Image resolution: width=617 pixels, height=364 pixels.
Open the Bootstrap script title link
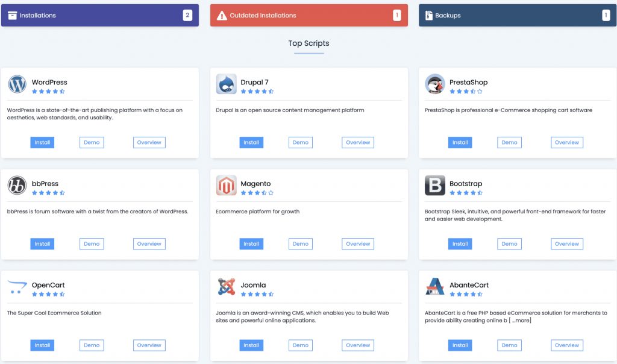[x=466, y=184]
